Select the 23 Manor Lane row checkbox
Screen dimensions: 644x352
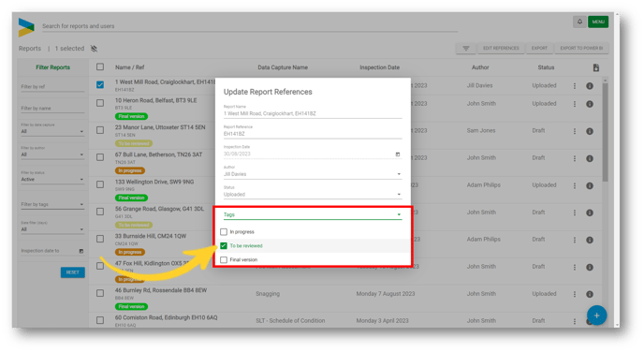pyautogui.click(x=100, y=130)
